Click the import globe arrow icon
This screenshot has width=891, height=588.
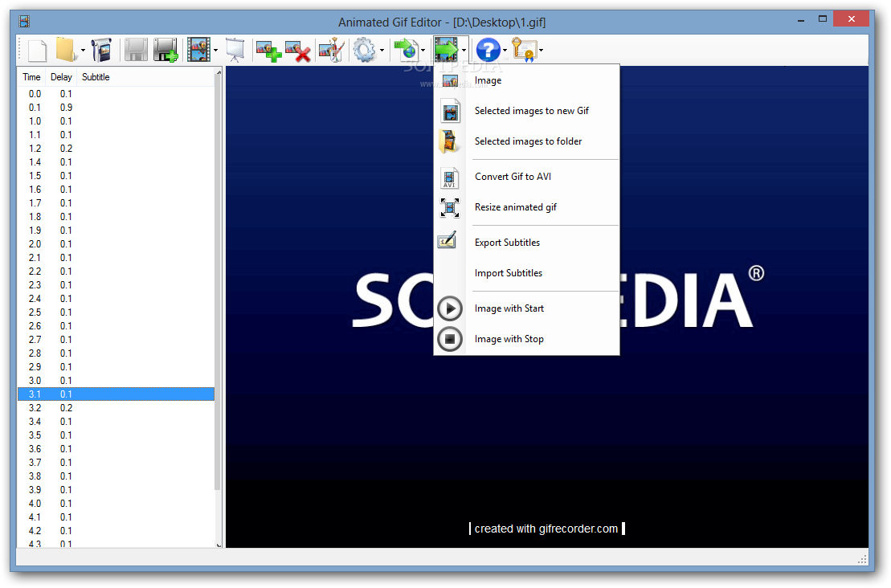(x=407, y=50)
